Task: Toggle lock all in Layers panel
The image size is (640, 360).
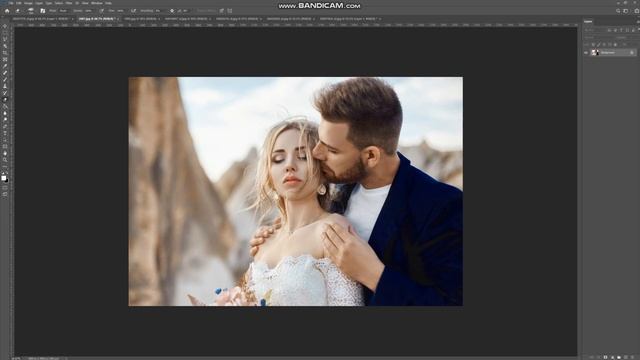Action: tap(615, 44)
